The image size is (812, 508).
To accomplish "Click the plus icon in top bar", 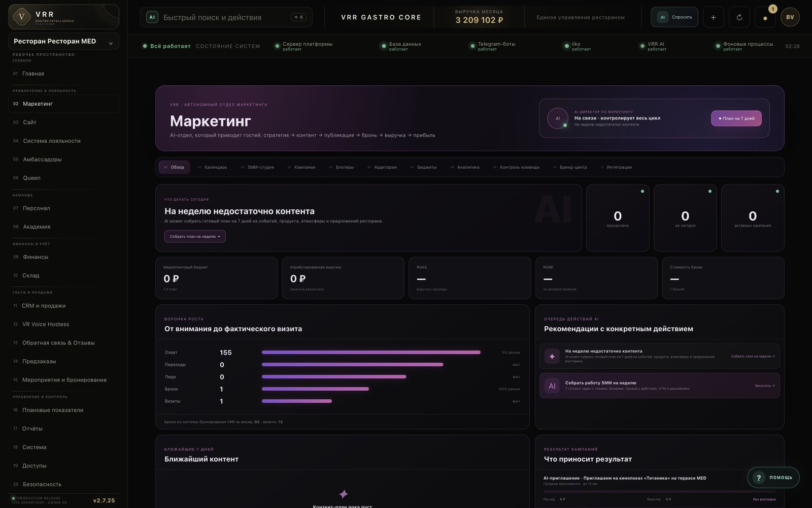I will (713, 17).
